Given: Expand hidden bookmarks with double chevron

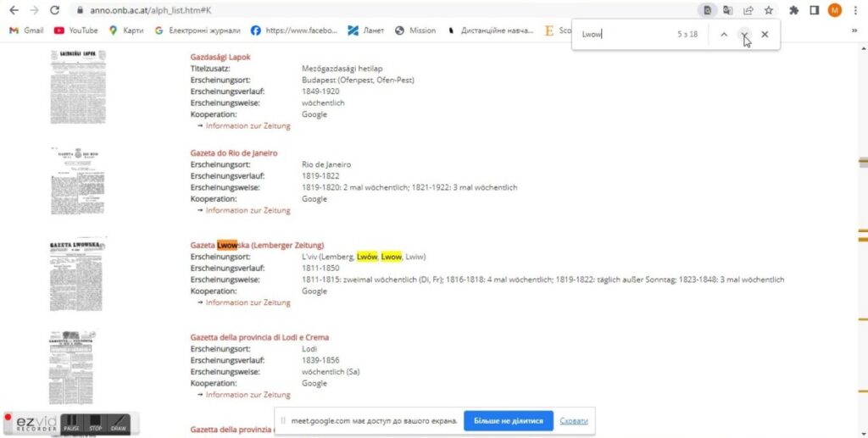Looking at the screenshot, I should click(x=854, y=30).
